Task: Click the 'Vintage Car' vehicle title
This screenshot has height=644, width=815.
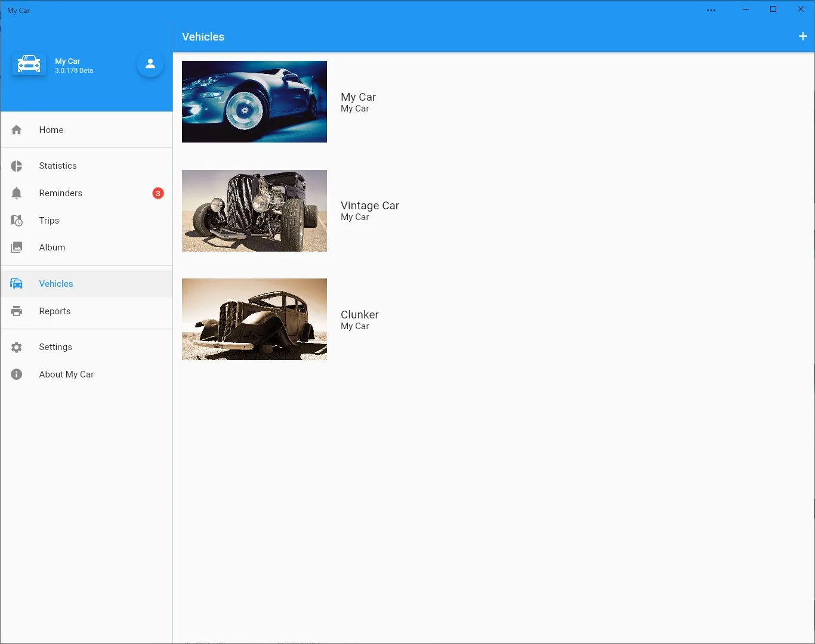Action: click(x=370, y=206)
